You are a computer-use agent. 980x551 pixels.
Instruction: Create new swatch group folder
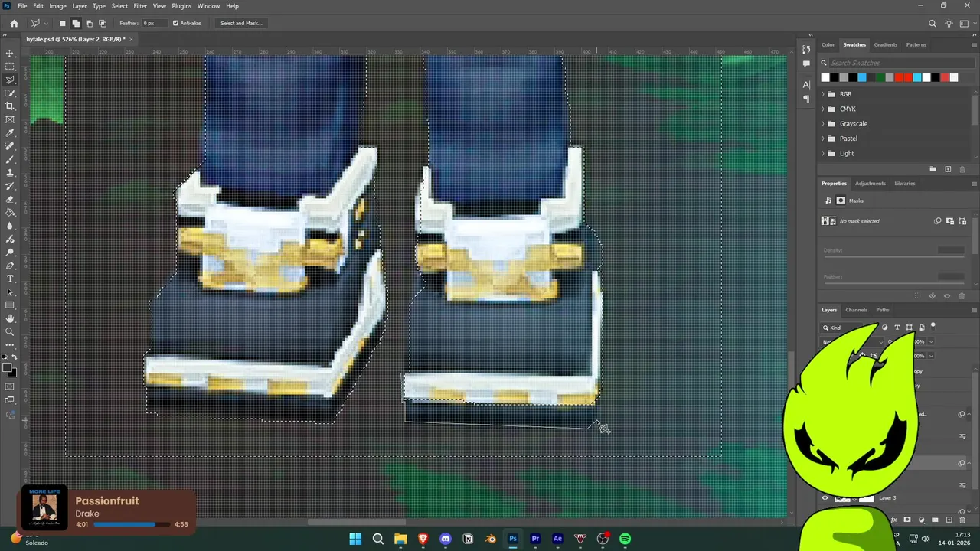click(x=933, y=169)
